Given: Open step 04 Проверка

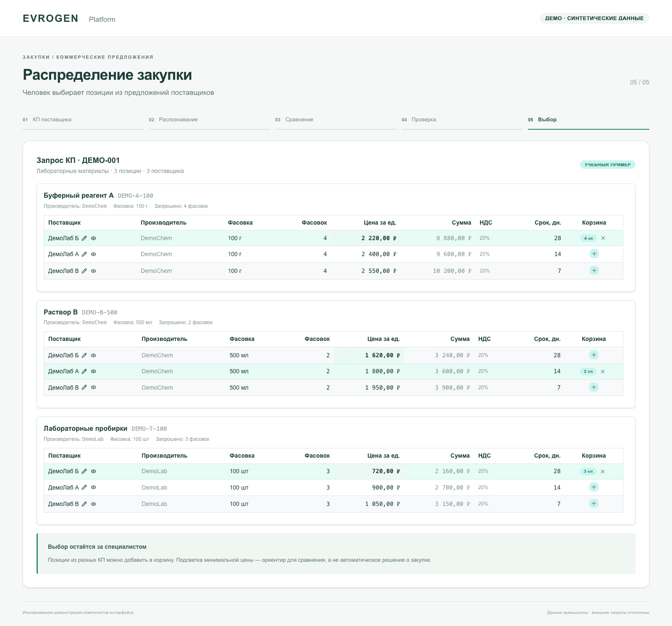Looking at the screenshot, I should click(462, 120).
